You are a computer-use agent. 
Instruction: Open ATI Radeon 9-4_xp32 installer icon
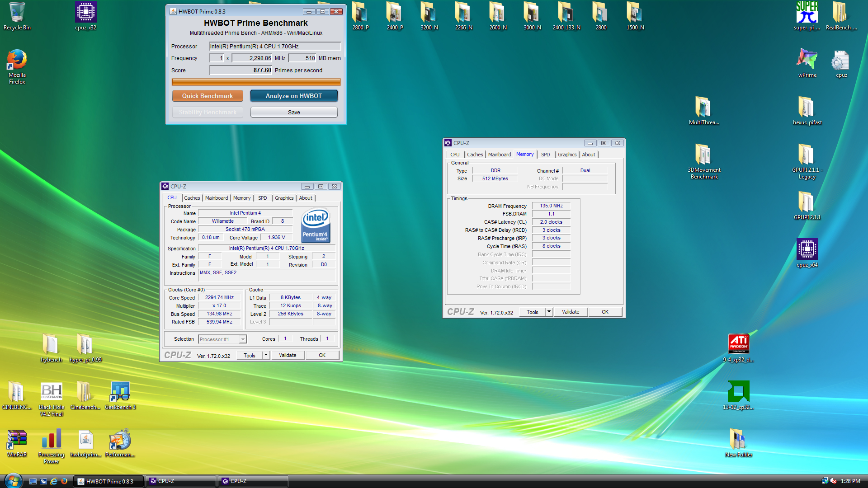[738, 348]
